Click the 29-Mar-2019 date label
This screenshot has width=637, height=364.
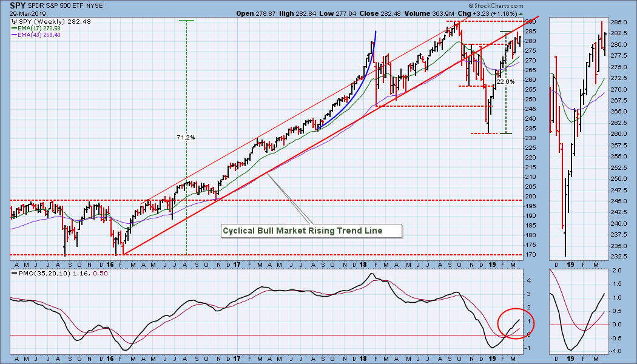(x=25, y=13)
